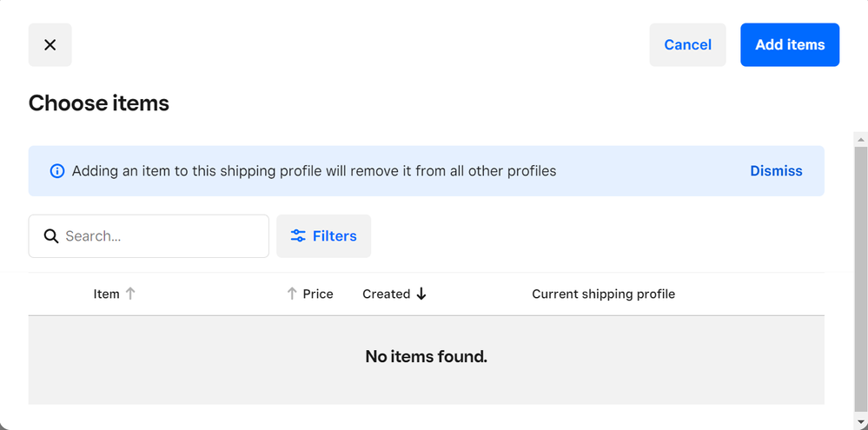Sort by the Price column header
The height and width of the screenshot is (430, 868).
[317, 294]
